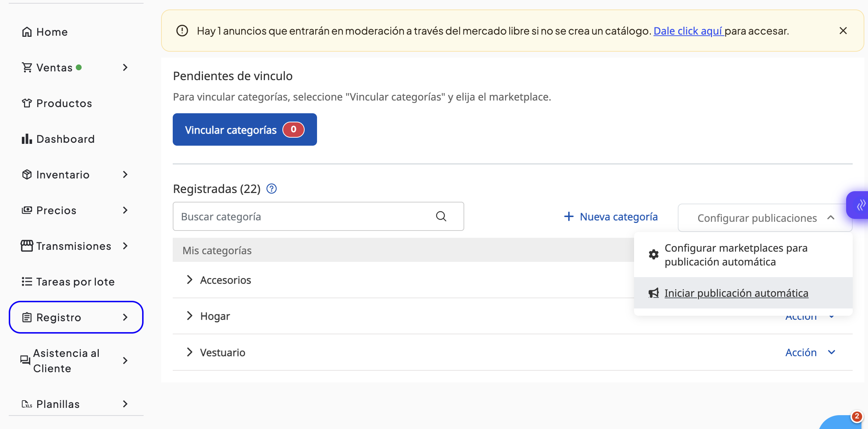Click the Dashboard bar chart icon
Image resolution: width=868 pixels, height=429 pixels.
click(x=27, y=139)
